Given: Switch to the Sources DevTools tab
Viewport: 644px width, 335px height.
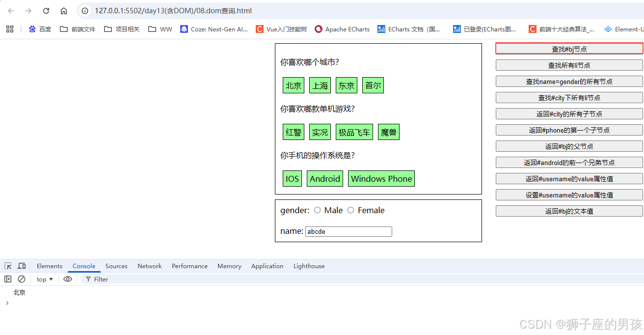Looking at the screenshot, I should click(x=116, y=266).
